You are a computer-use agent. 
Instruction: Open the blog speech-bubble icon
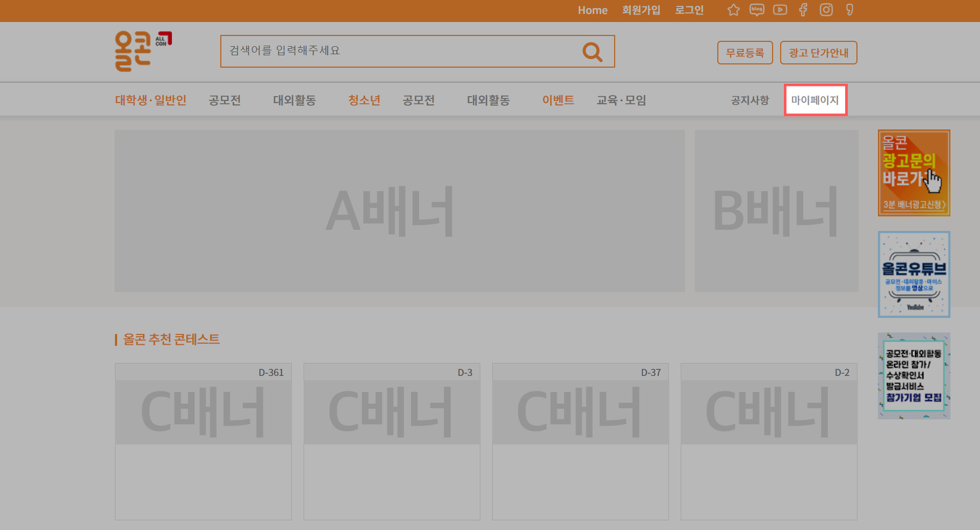tap(756, 10)
